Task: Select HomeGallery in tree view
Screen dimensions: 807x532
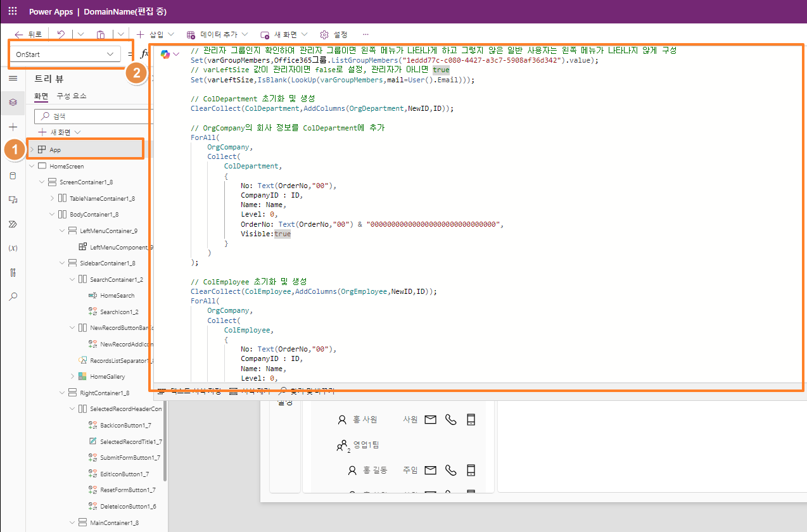Action: [108, 376]
